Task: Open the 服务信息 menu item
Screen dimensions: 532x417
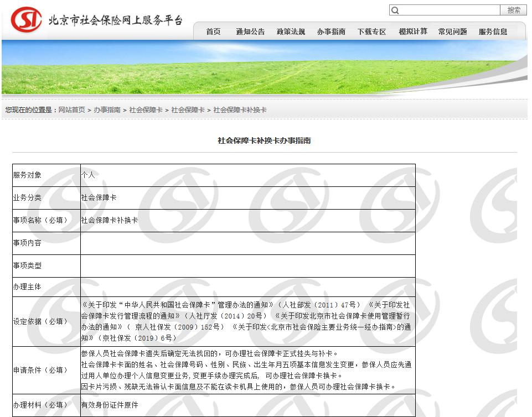Action: tap(492, 32)
